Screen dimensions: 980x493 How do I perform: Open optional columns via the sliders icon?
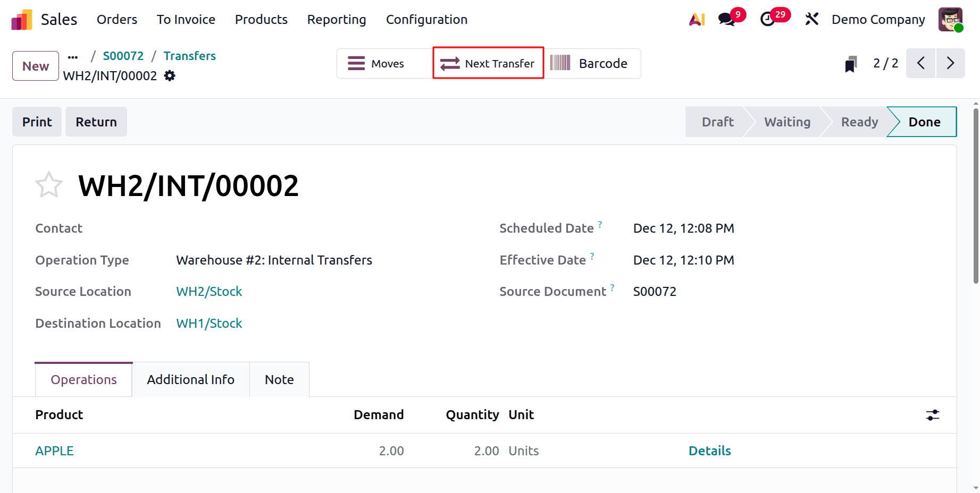[932, 415]
